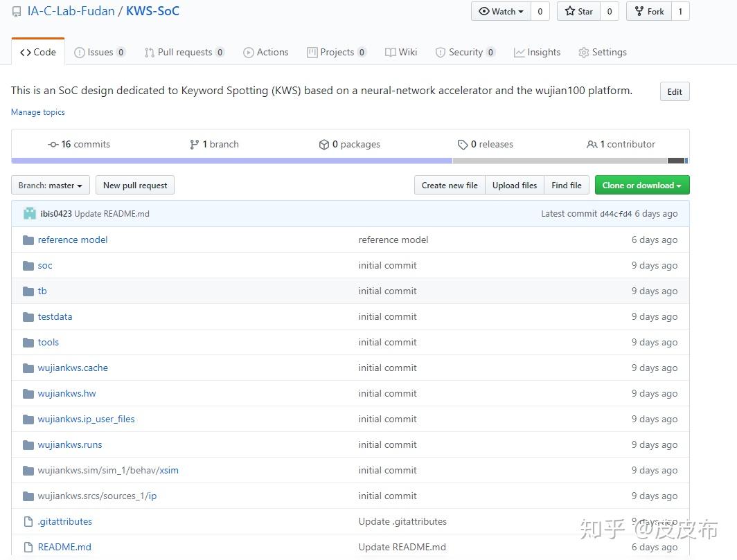Expand the Branch: master selector
The image size is (737, 560).
pos(51,186)
